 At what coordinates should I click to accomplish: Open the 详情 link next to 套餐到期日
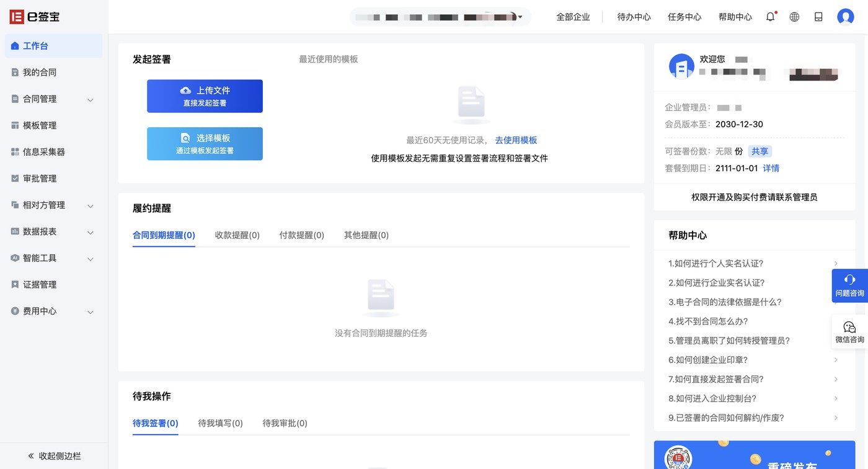771,168
